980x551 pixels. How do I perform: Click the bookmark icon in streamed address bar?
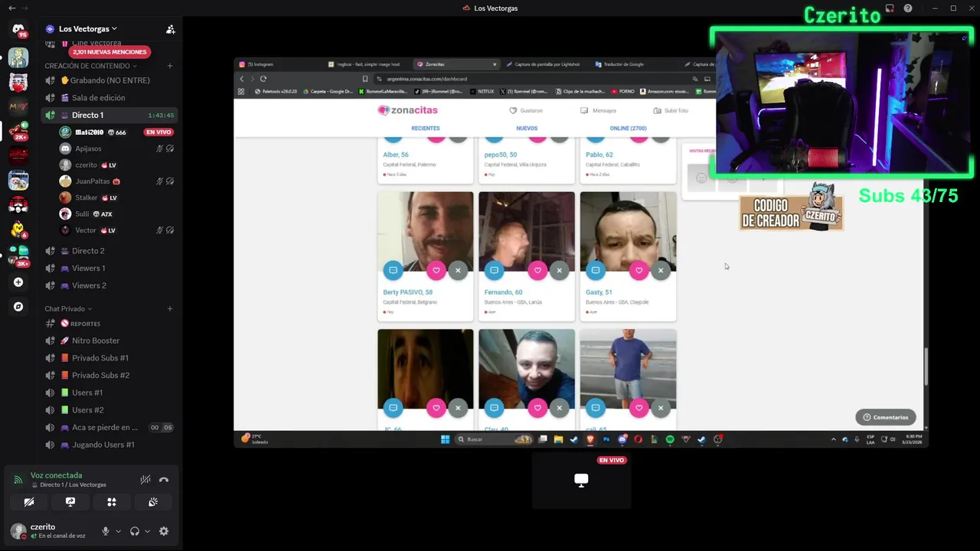(365, 79)
